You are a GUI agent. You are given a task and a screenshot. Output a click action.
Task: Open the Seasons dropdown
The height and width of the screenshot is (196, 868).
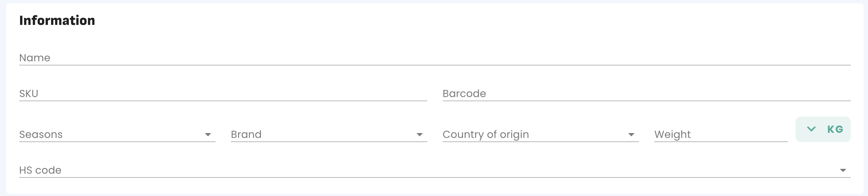111,134
